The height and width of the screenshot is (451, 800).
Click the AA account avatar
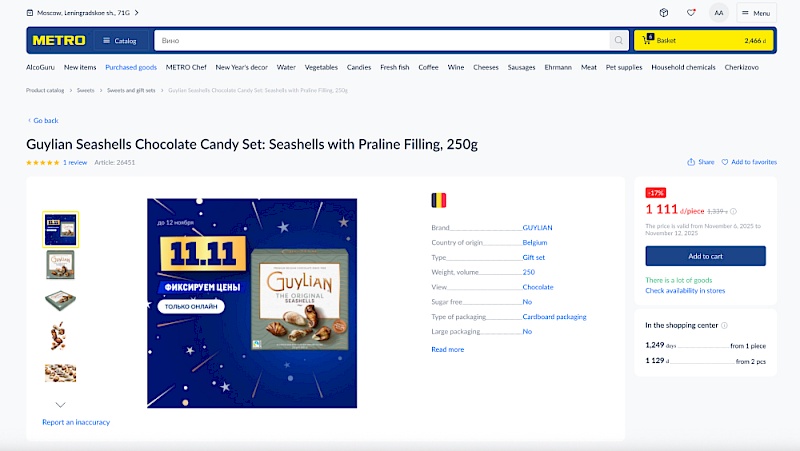pyautogui.click(x=718, y=13)
